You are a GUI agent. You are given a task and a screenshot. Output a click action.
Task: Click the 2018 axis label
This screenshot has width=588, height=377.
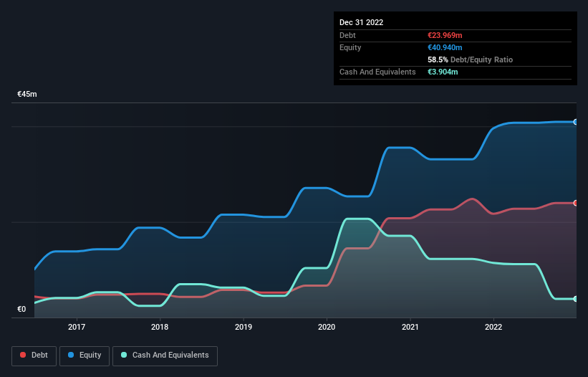(x=160, y=327)
